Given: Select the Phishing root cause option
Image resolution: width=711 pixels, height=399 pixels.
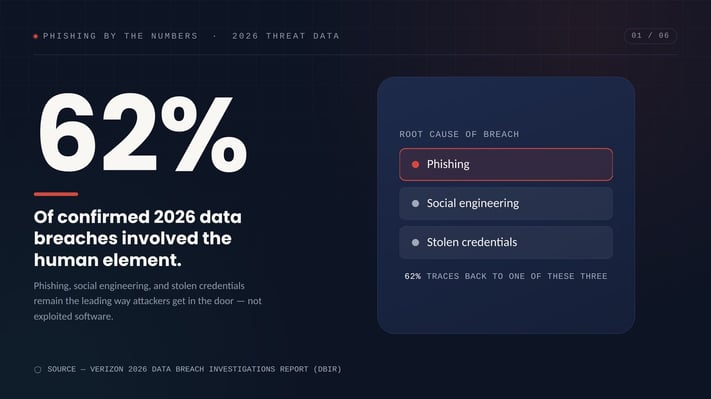Looking at the screenshot, I should (506, 164).
